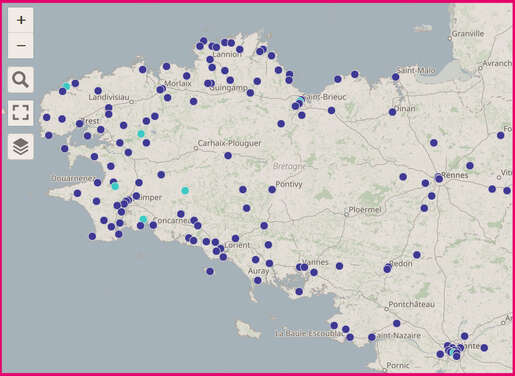Select the blue marker at Dinan
The width and height of the screenshot is (515, 376).
click(x=392, y=112)
